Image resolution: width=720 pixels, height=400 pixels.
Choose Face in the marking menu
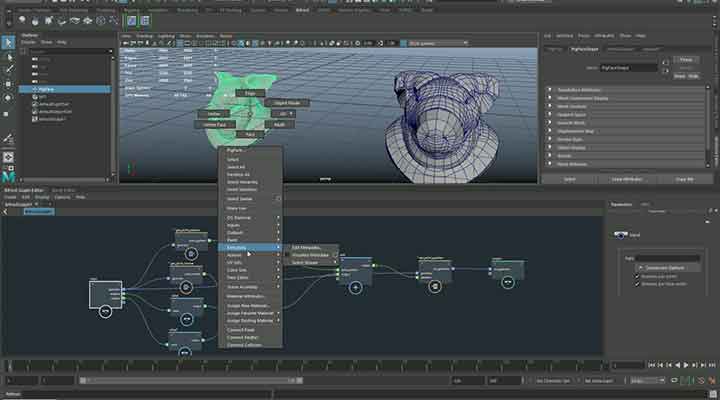pos(249,133)
